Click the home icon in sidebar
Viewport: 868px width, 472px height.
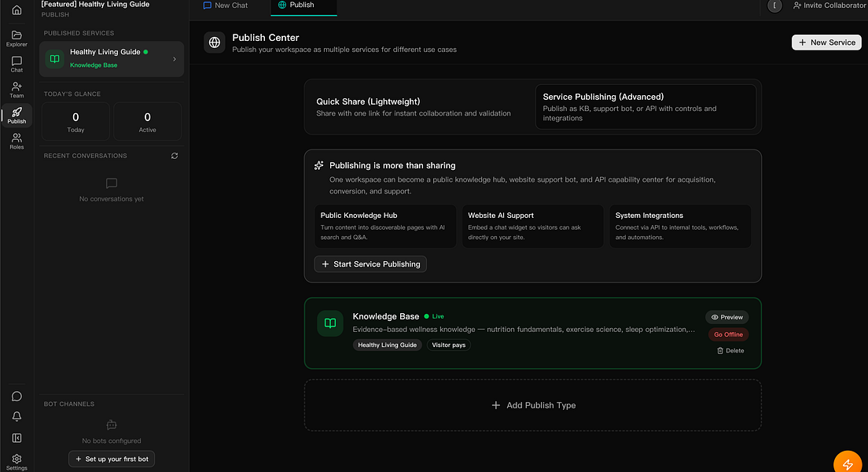coord(17,10)
